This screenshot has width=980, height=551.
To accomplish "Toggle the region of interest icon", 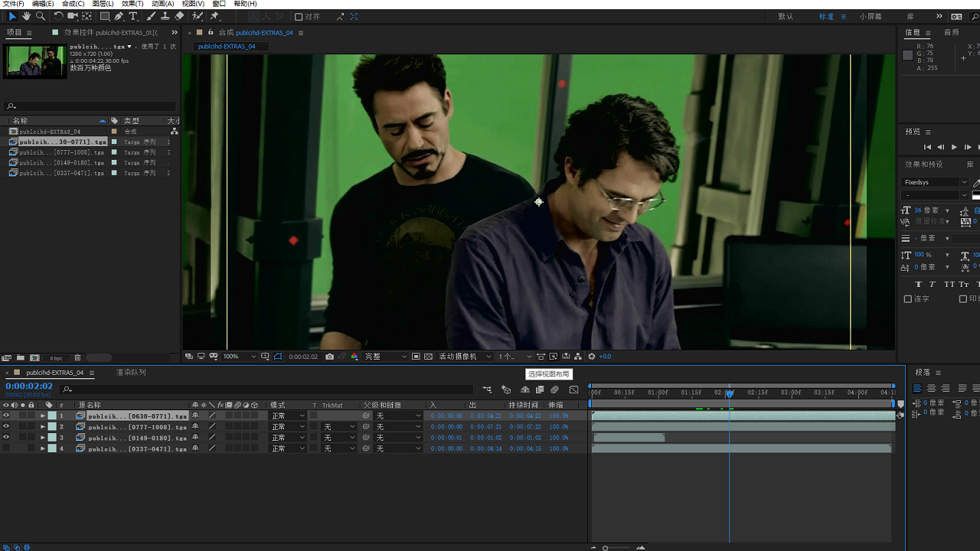I will [x=416, y=357].
